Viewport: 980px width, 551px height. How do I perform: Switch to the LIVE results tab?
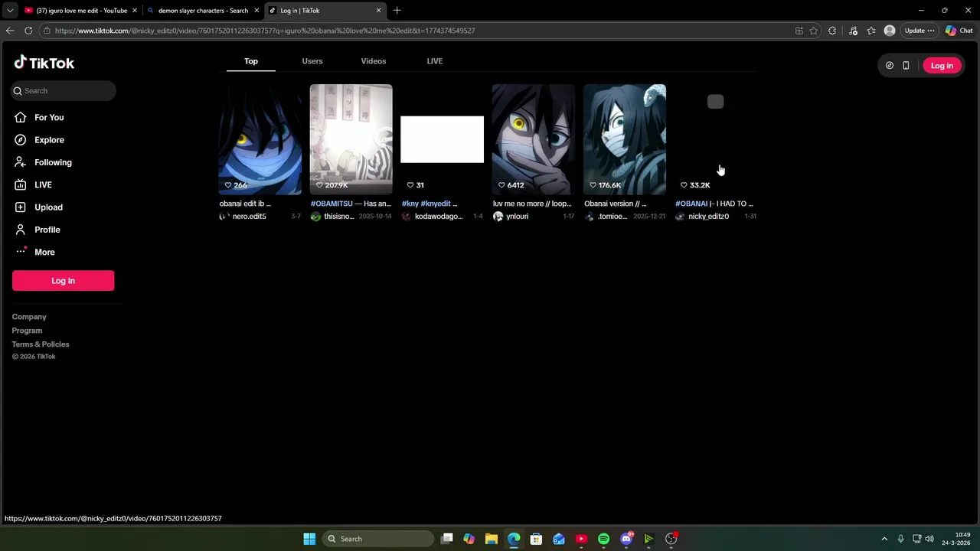(435, 61)
